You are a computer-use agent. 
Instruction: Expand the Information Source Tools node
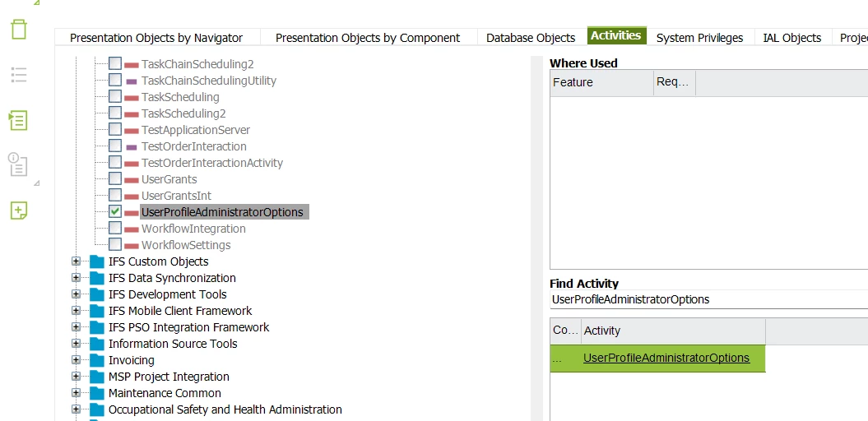click(77, 344)
